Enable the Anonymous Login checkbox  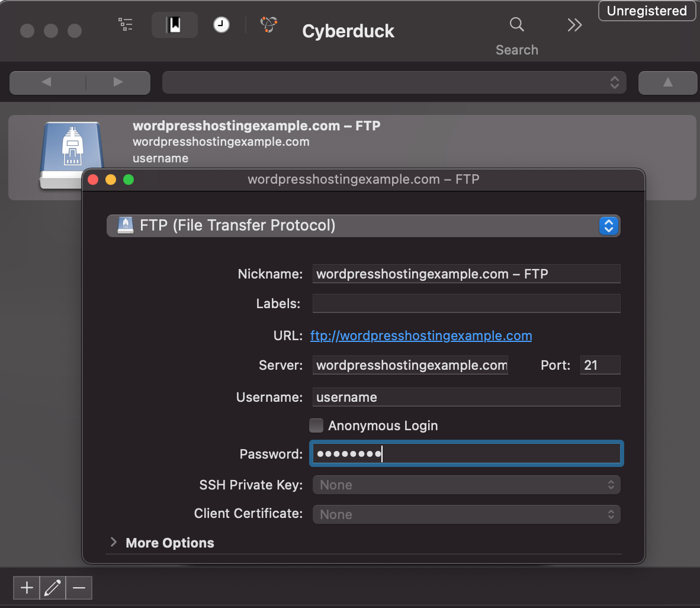316,425
